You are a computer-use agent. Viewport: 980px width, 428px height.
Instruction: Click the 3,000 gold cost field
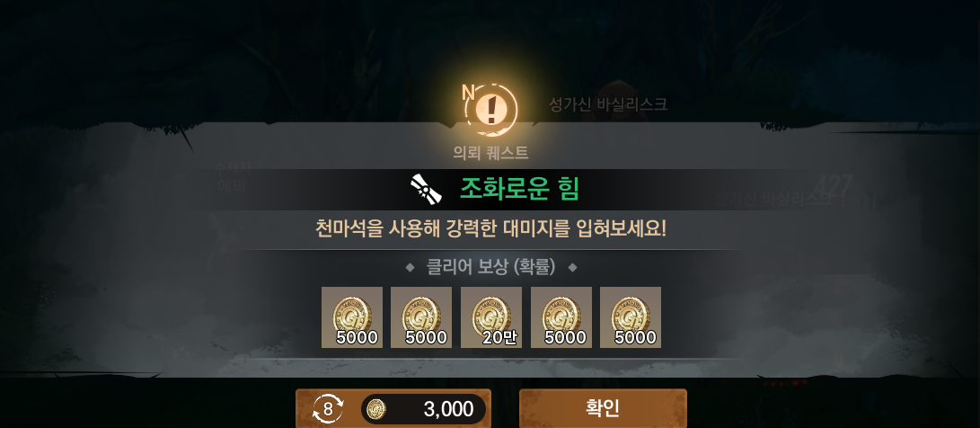pyautogui.click(x=423, y=409)
